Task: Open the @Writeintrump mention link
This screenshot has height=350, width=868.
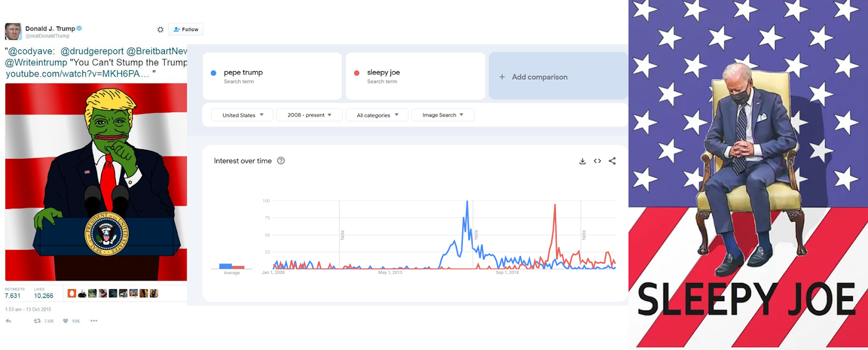Action: 36,62
